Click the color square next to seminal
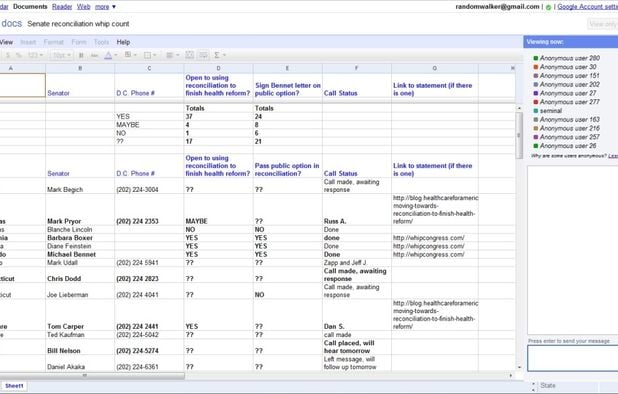Screen dimensions: 618x394 click(536, 111)
